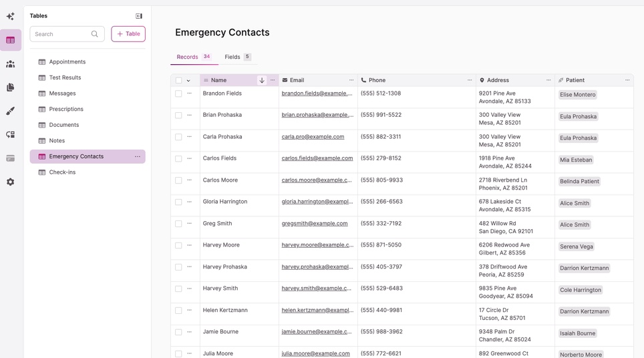Open Phone column options menu
This screenshot has width=644, height=358.
(x=470, y=80)
